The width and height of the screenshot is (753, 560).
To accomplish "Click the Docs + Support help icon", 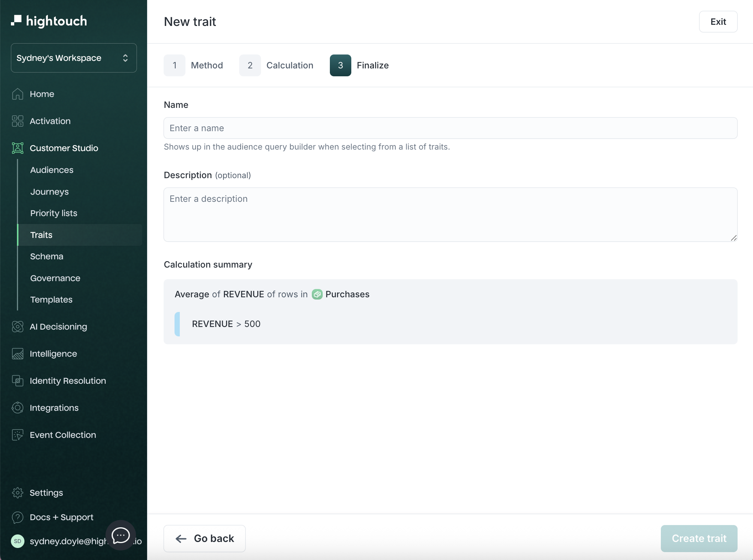I will [x=17, y=517].
